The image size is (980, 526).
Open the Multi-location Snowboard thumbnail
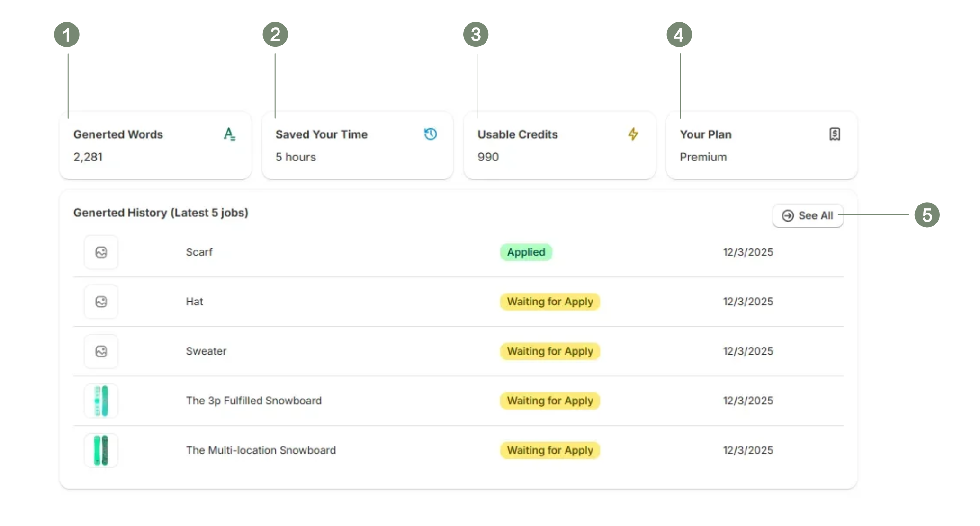pos(101,450)
